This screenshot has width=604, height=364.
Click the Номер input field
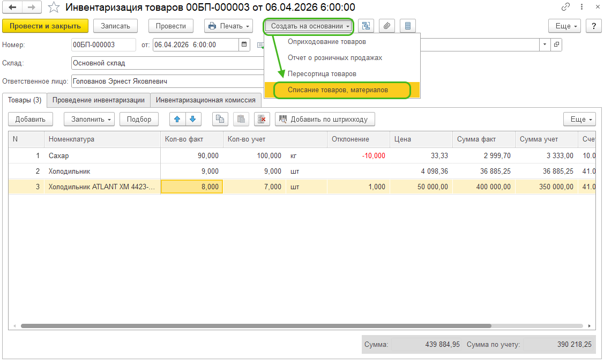coord(103,44)
